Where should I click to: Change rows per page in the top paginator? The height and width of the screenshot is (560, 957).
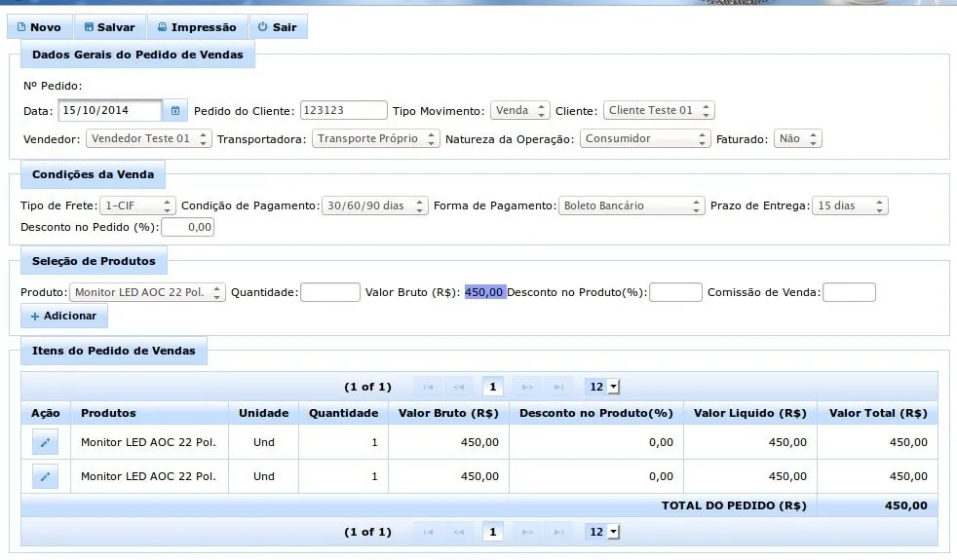602,387
